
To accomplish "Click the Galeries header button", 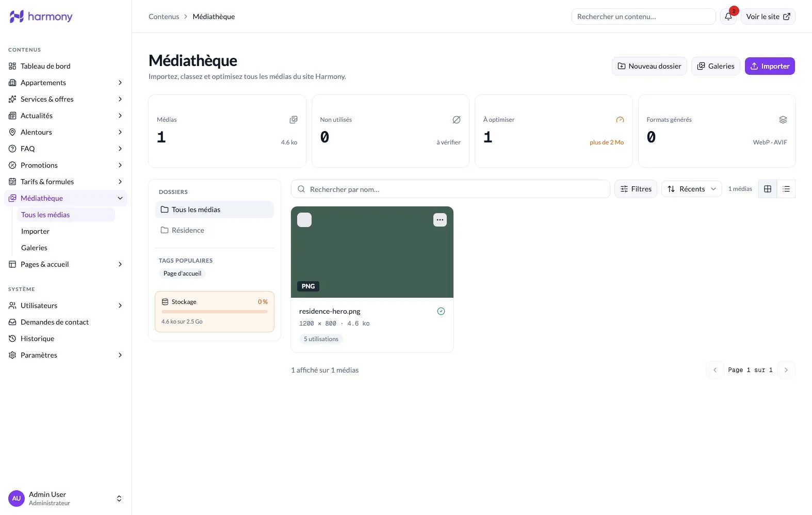I will [x=716, y=66].
